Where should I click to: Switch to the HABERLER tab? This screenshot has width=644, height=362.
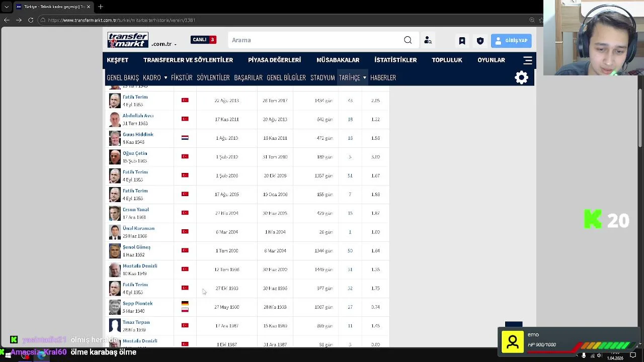[383, 78]
